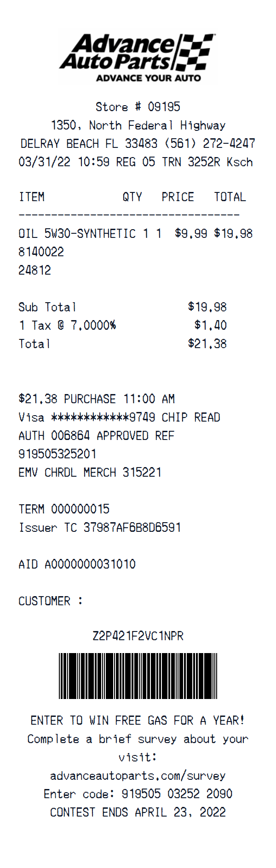Click the advanceautoparts.com/survey link
The height and width of the screenshot is (868, 276).
tap(138, 776)
